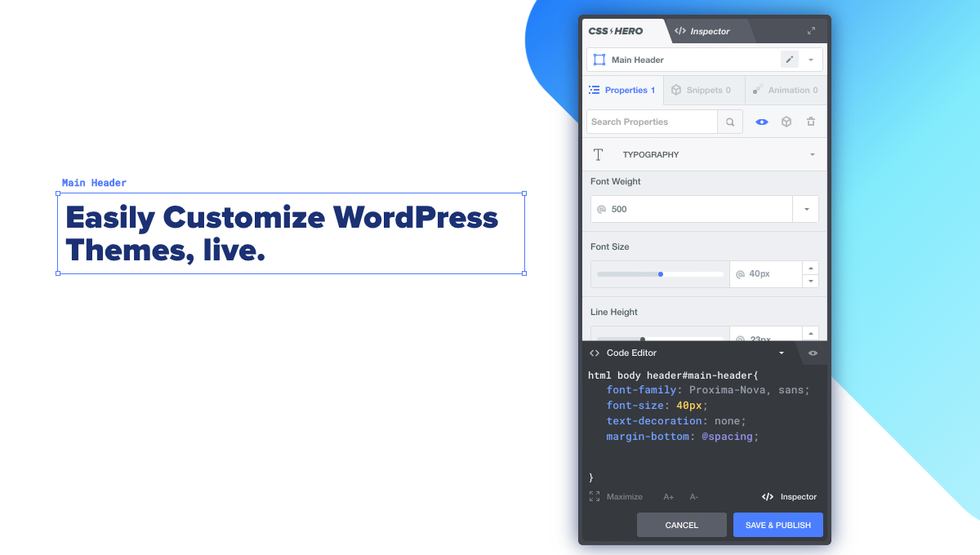Viewport: 980px width, 555px height.
Task: Click the Font Size slider handle
Action: coord(661,274)
